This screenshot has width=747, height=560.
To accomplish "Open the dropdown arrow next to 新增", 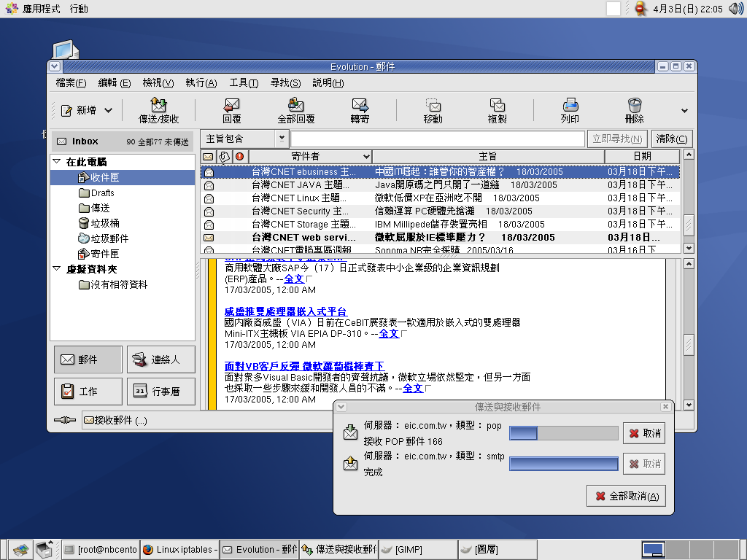I will point(109,111).
